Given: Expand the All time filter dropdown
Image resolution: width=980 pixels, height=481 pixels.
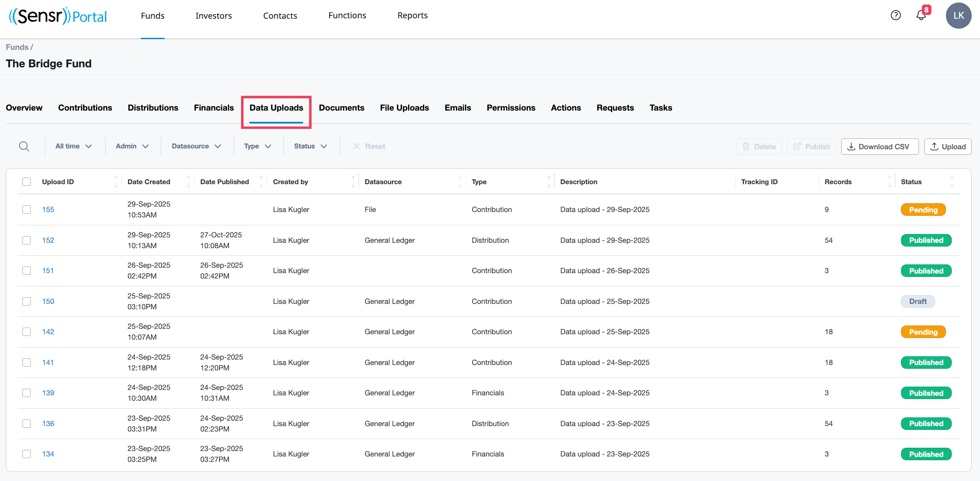Looking at the screenshot, I should point(74,146).
